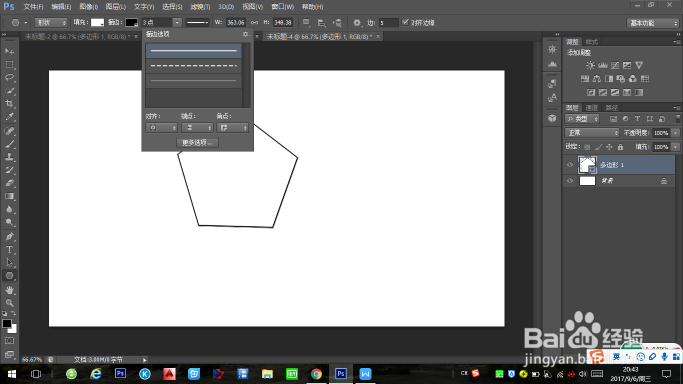Screen dimensions: 683x384
Task: Toggle lock transparent pixels
Action: click(587, 147)
